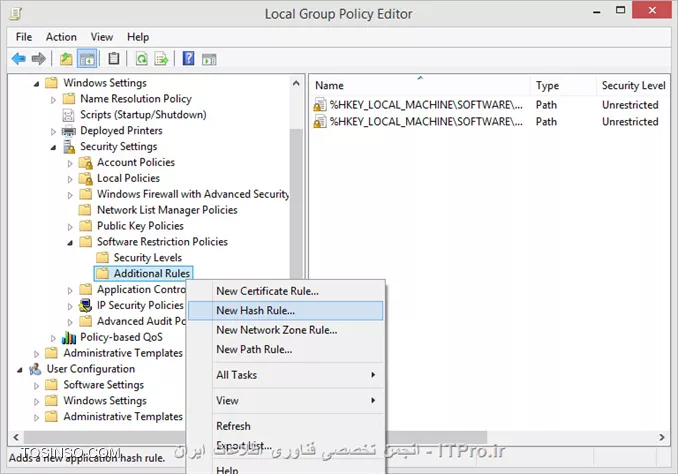Open the Action menu in menu bar
The height and width of the screenshot is (474, 678).
point(61,37)
